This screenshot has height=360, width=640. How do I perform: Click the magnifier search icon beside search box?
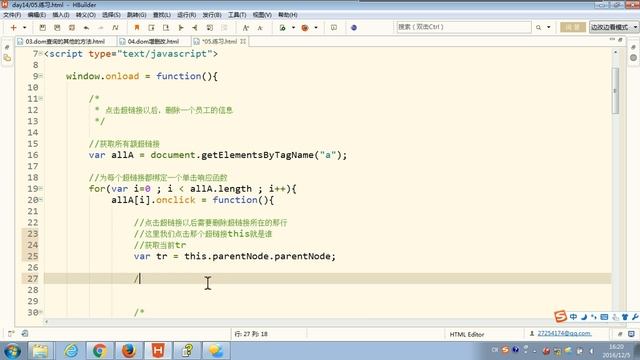pos(538,27)
